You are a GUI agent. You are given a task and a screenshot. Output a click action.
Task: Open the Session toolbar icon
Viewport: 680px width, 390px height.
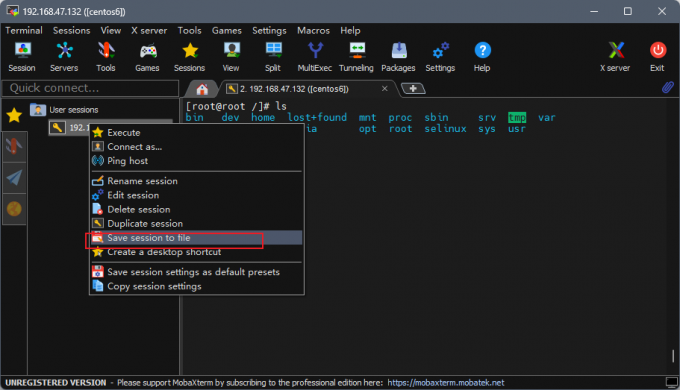[x=22, y=57]
